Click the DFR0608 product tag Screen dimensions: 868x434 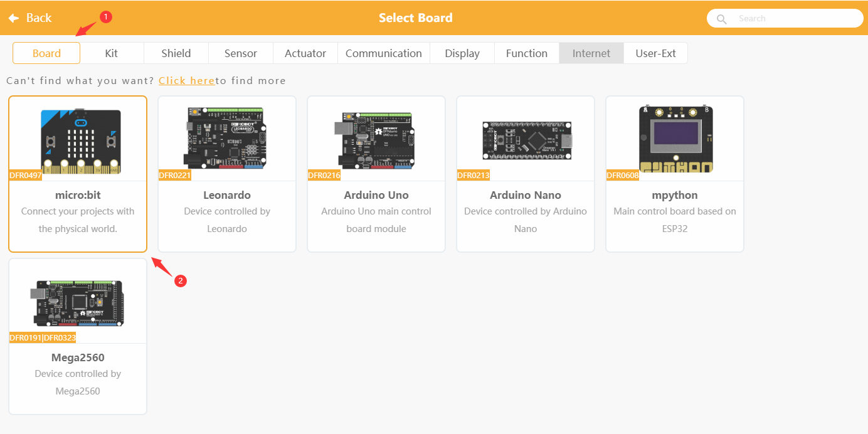(x=623, y=176)
